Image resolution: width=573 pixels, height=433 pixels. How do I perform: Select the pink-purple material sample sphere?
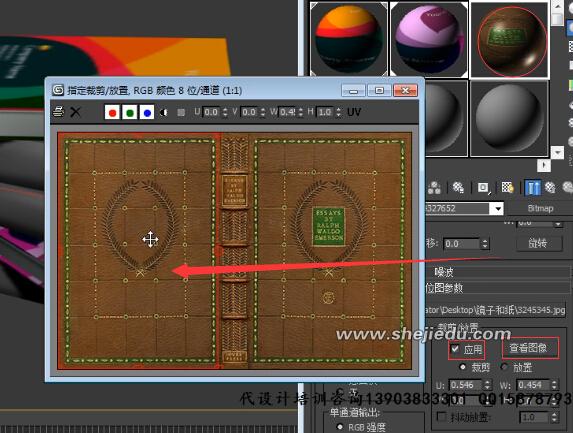(x=429, y=39)
